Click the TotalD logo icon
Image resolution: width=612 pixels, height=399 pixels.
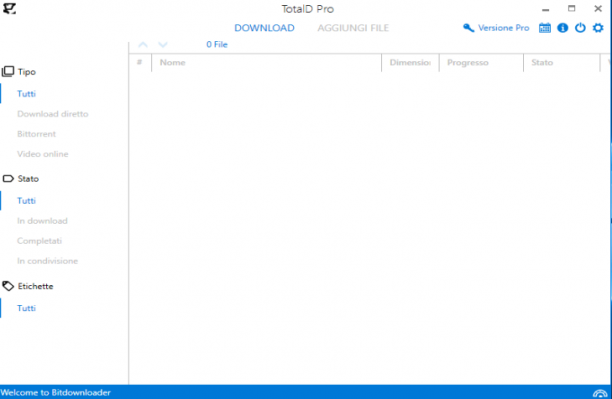tap(9, 9)
